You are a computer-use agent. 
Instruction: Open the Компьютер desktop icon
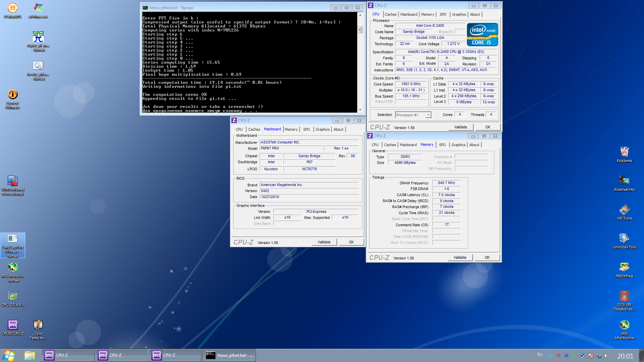point(624,183)
